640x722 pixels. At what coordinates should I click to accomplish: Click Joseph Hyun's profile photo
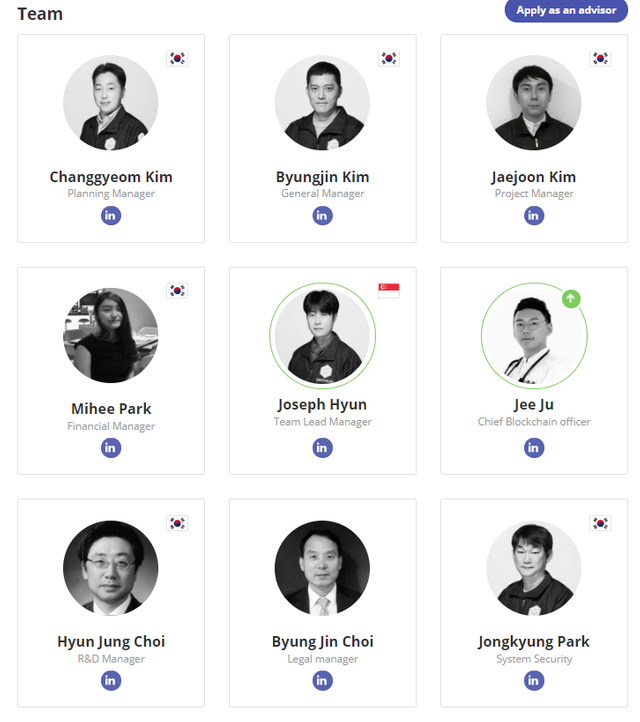(x=322, y=336)
